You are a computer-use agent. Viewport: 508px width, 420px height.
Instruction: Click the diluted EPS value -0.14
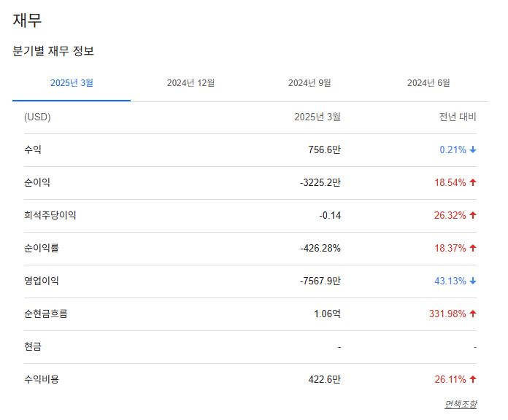tap(330, 216)
